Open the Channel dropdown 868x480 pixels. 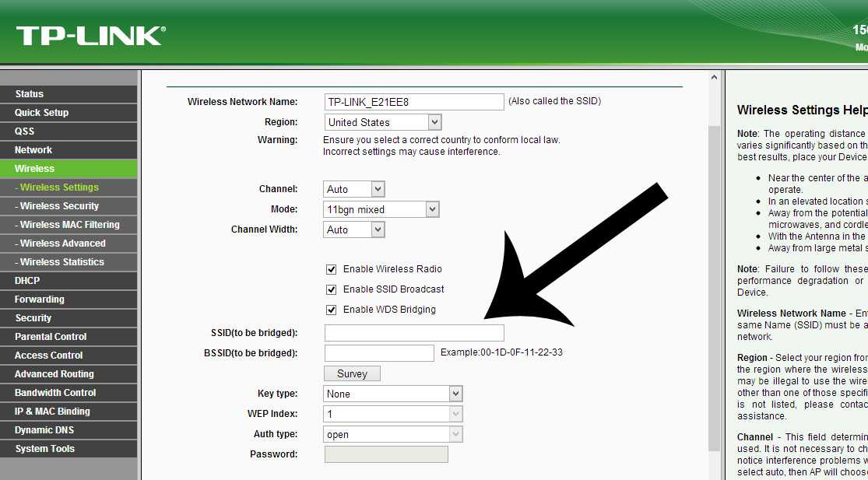(353, 189)
